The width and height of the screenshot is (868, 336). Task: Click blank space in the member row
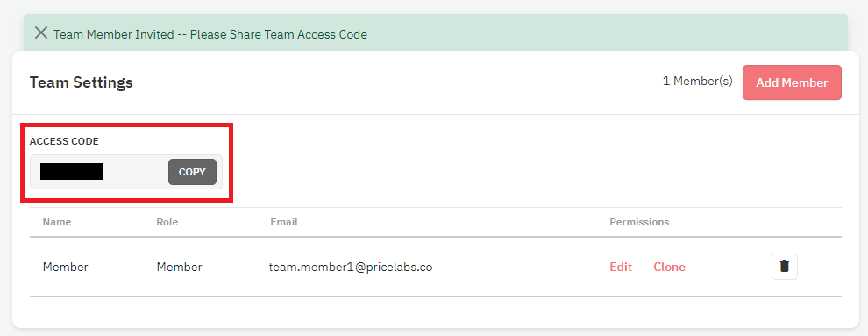point(520,267)
